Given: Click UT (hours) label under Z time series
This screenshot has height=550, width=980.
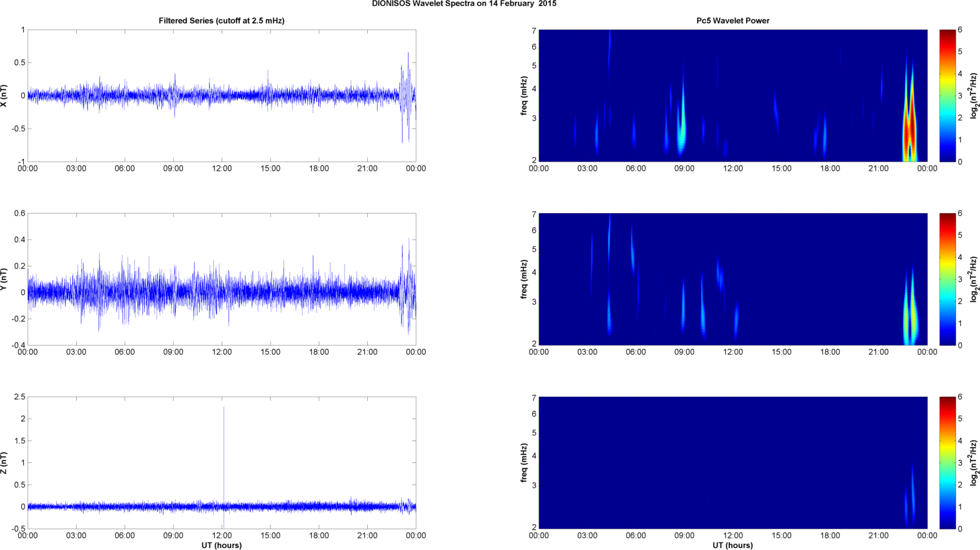Looking at the screenshot, I should pyautogui.click(x=222, y=545).
